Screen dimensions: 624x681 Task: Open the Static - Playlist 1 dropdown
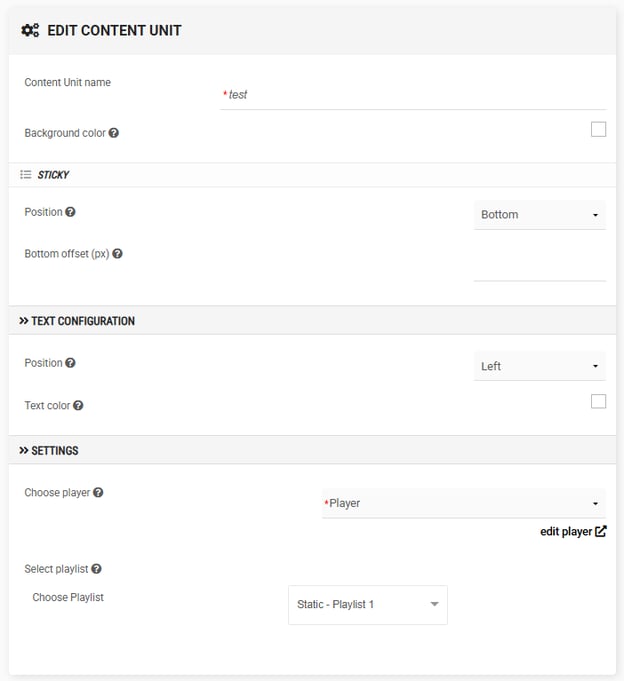pyautogui.click(x=367, y=605)
